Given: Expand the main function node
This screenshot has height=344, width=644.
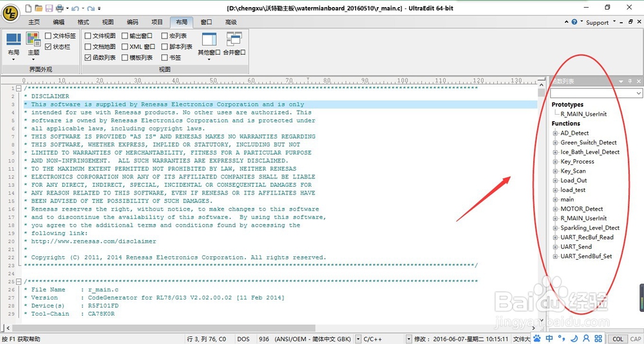Looking at the screenshot, I should [x=556, y=199].
